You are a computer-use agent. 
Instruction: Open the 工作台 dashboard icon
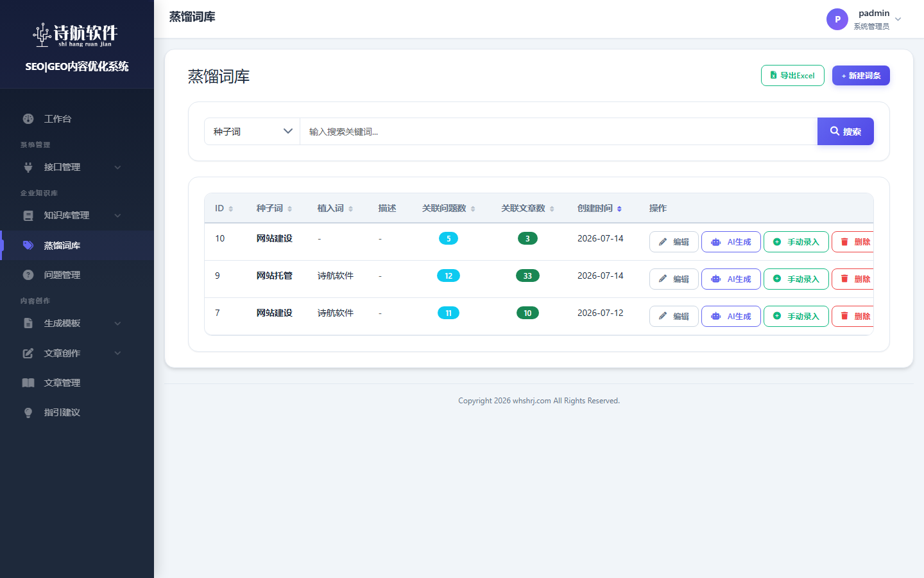coord(28,119)
